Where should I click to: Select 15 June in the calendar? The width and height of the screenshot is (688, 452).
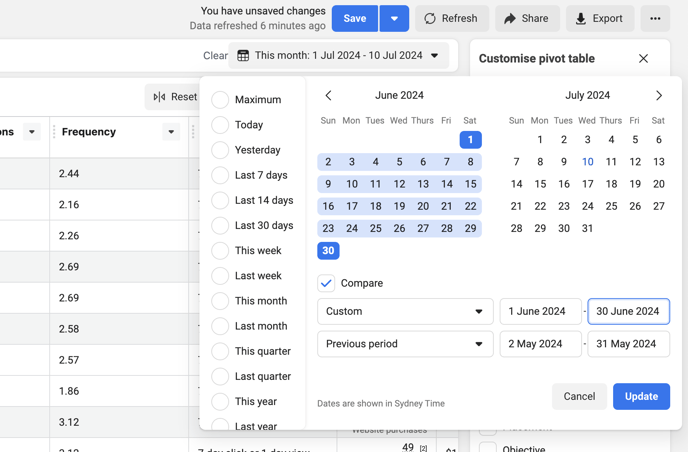pyautogui.click(x=470, y=184)
